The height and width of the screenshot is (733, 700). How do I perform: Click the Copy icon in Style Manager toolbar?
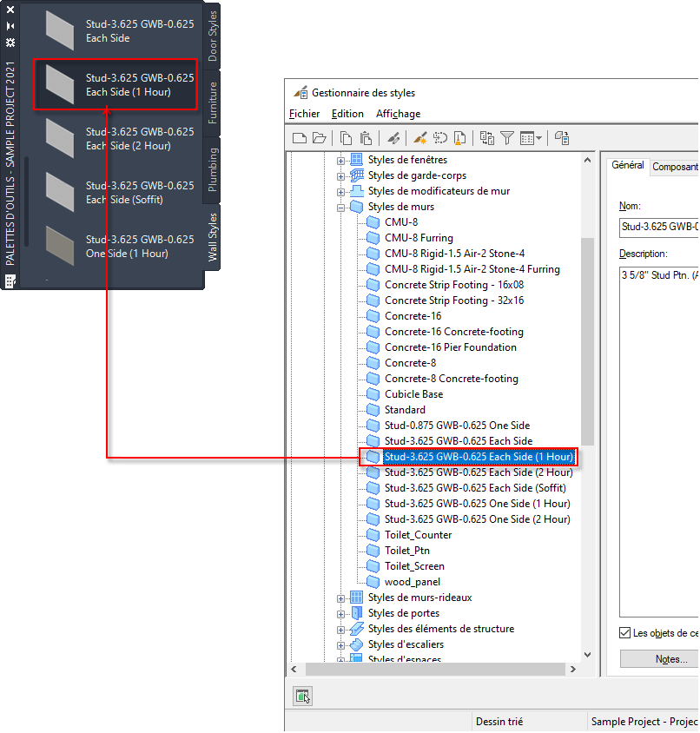tap(346, 138)
